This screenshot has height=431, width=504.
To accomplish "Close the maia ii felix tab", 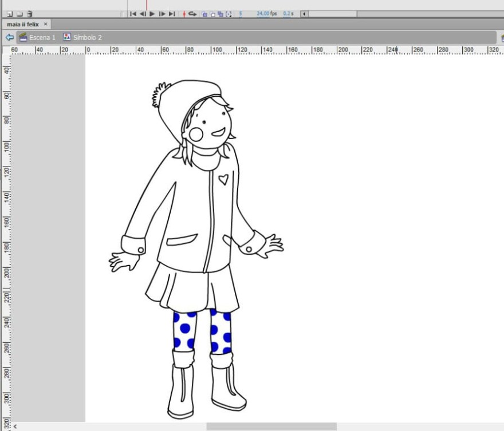I will tap(46, 24).
